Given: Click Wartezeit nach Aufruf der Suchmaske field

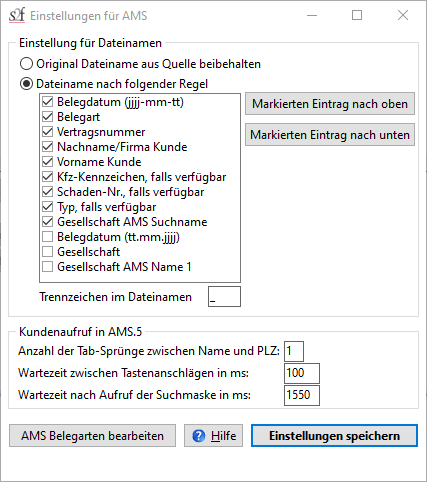Looking at the screenshot, I should click(302, 395).
